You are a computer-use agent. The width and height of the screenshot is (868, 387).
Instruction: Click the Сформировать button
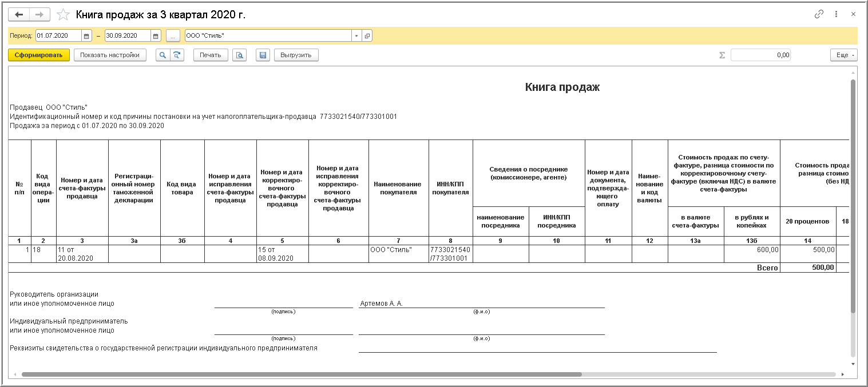coord(39,55)
